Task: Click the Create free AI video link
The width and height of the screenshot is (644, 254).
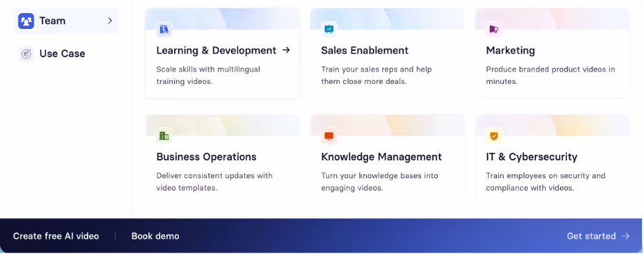Action: point(56,236)
